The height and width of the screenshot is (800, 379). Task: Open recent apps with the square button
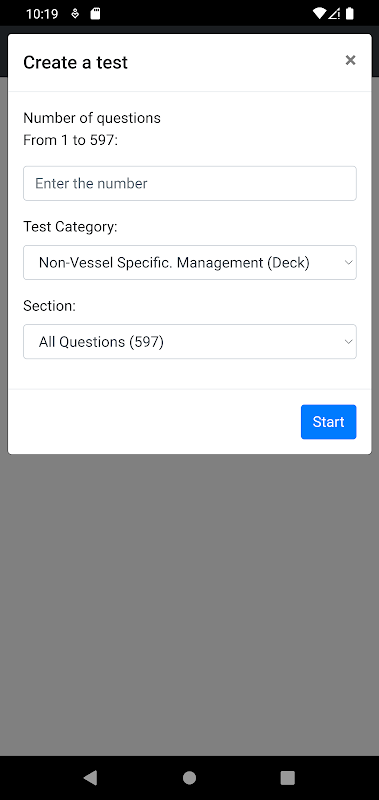(x=288, y=778)
